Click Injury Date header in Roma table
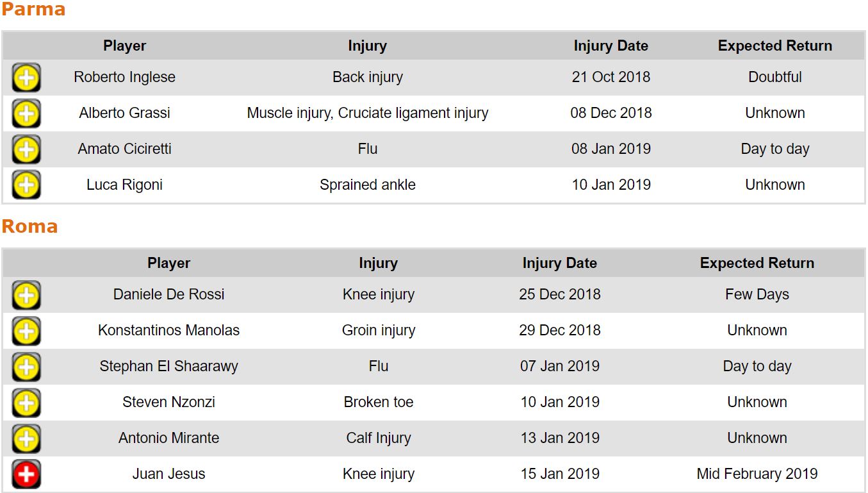Screen dimensions: 868x493 point(559,263)
